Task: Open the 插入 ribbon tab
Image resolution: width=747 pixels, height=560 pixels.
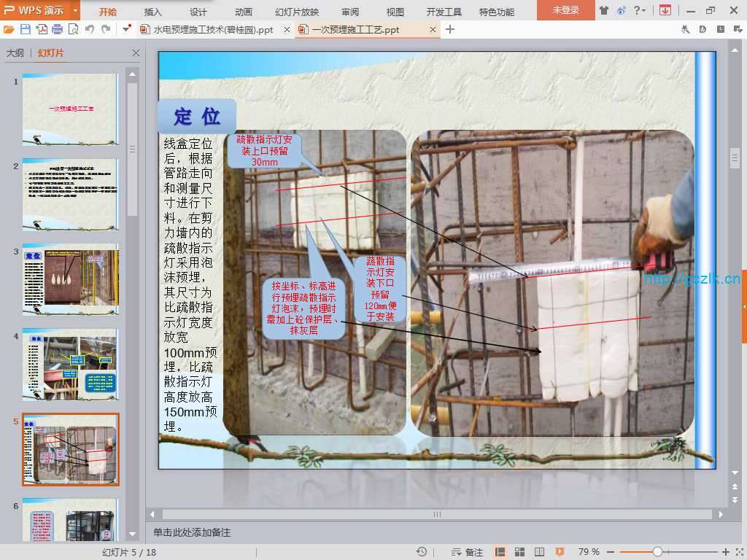Action: (153, 12)
